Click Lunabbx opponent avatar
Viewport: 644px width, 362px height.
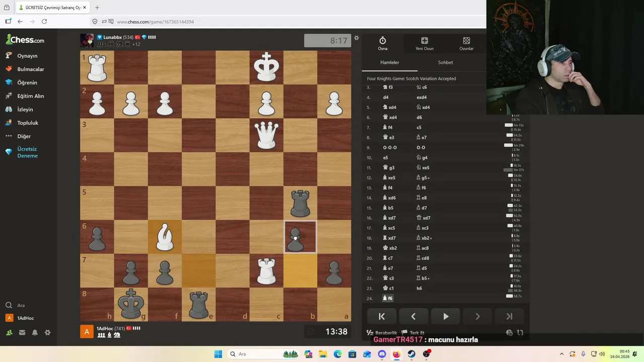pyautogui.click(x=87, y=40)
